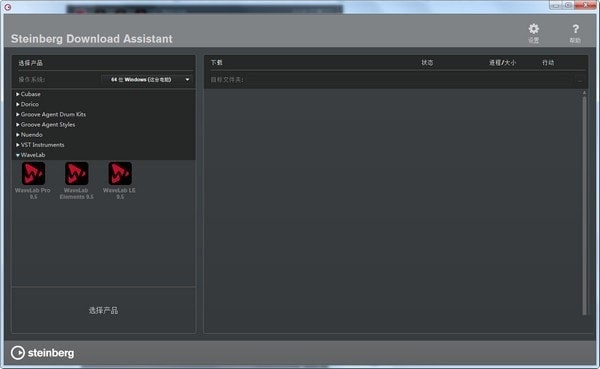The width and height of the screenshot is (600, 369).
Task: Expand the Groove Agent Drum Kits category
Action: click(51, 114)
